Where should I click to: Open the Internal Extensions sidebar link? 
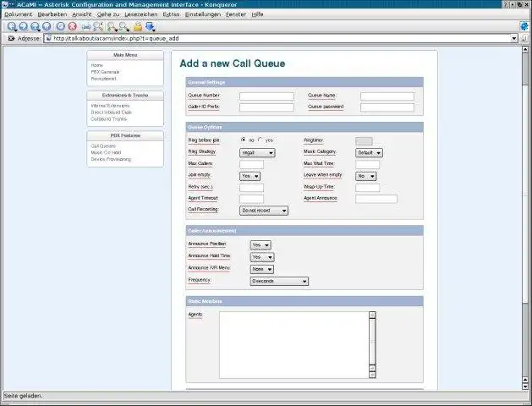110,106
